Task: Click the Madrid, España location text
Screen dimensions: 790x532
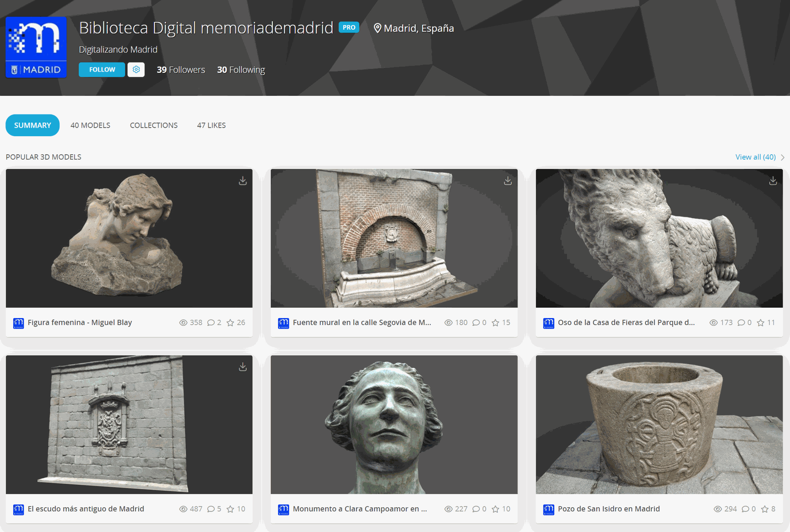Action: 419,28
